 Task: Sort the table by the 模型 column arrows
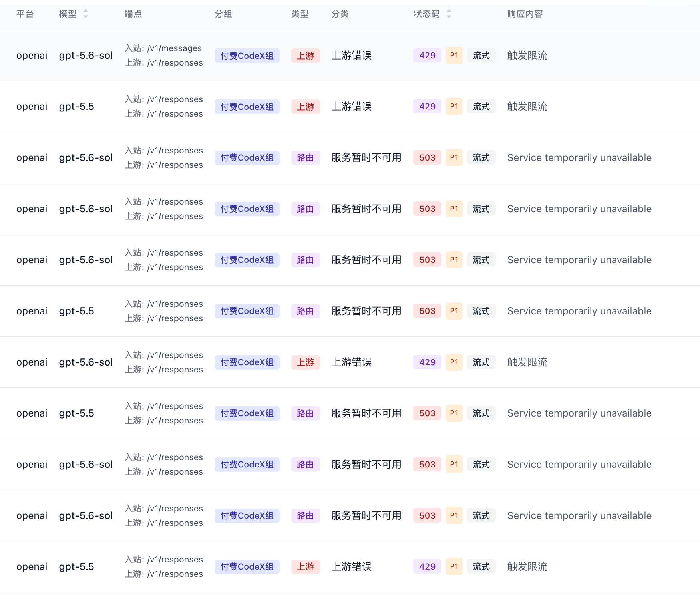[85, 14]
